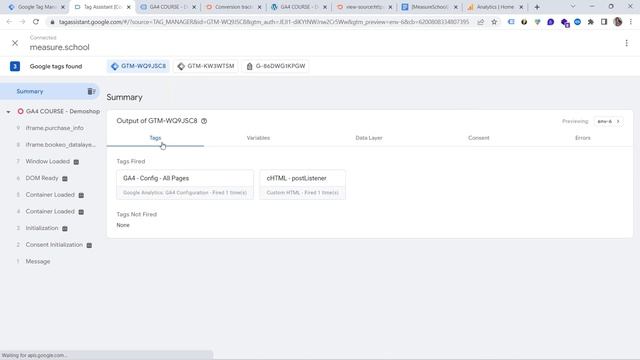
Task: Select the iframe.bookeo_datalaye... event
Action: [60, 145]
